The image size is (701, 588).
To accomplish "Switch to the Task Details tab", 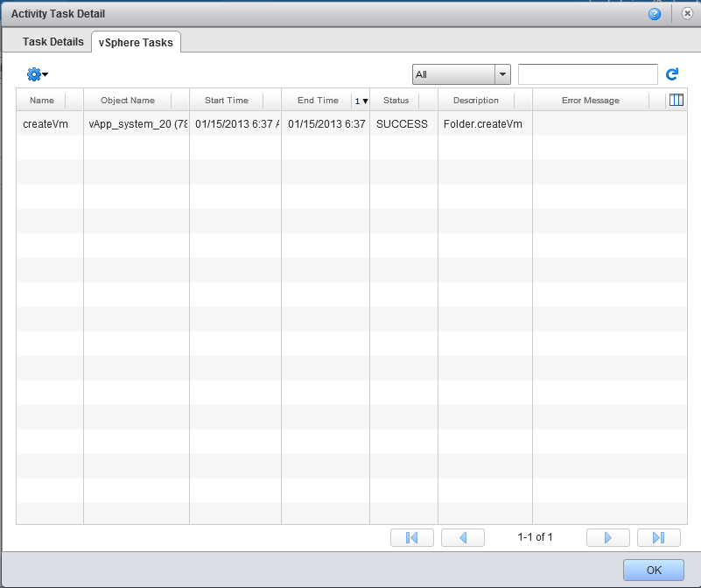I will 53,42.
